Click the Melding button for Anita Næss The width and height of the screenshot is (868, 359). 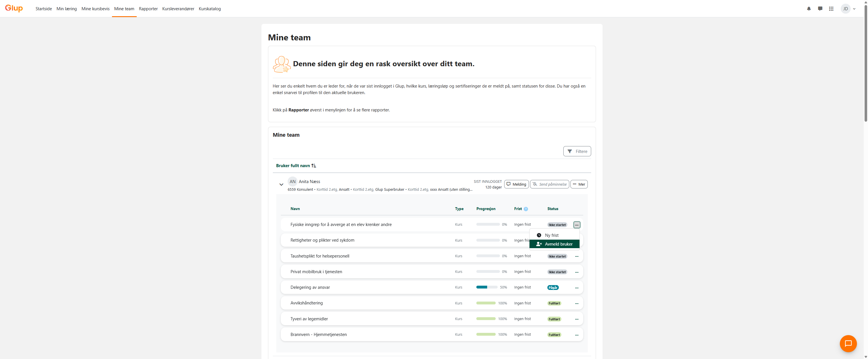click(516, 184)
